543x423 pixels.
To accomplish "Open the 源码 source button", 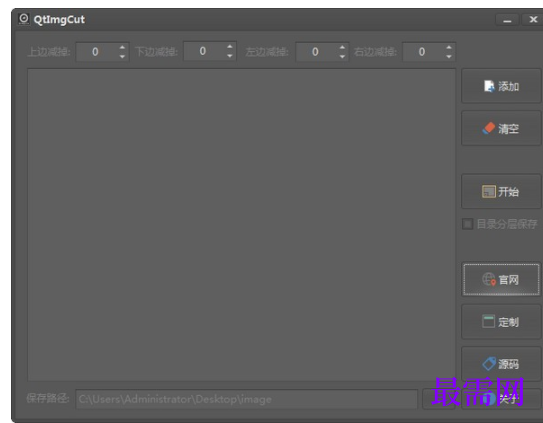I will point(501,364).
